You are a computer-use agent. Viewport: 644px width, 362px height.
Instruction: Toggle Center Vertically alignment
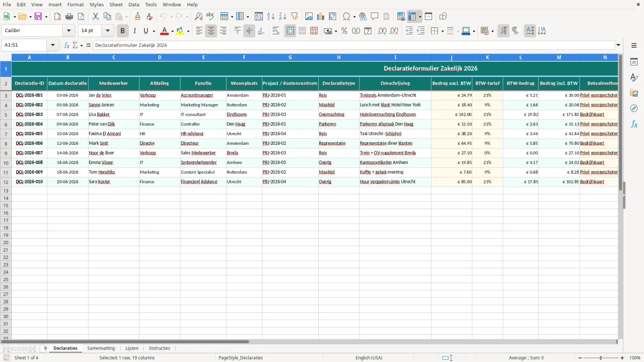pyautogui.click(x=249, y=31)
